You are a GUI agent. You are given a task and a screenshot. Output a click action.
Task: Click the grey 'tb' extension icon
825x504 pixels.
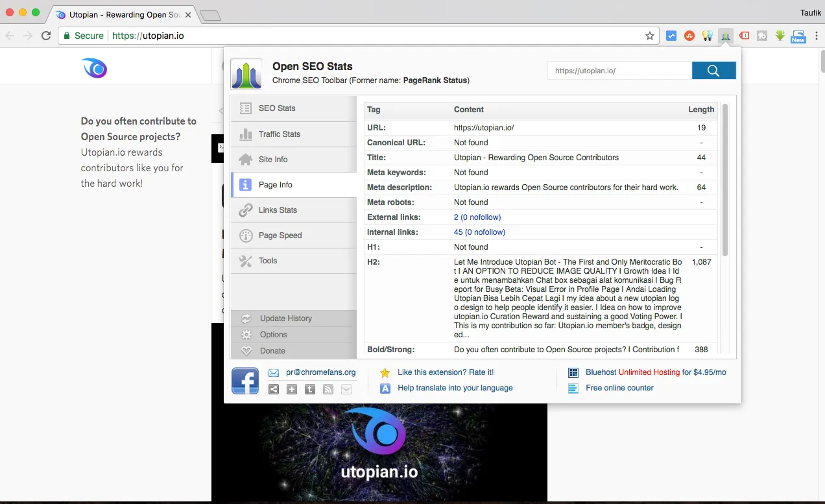point(762,36)
